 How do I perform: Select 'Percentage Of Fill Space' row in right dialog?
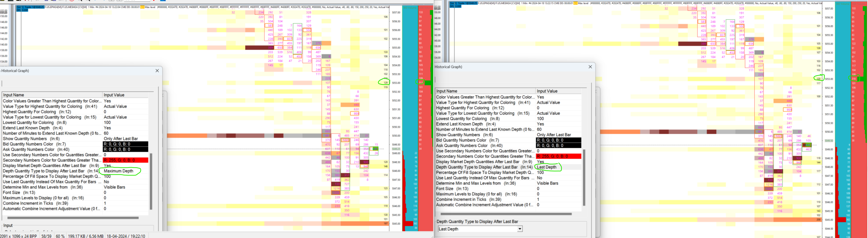pos(509,172)
